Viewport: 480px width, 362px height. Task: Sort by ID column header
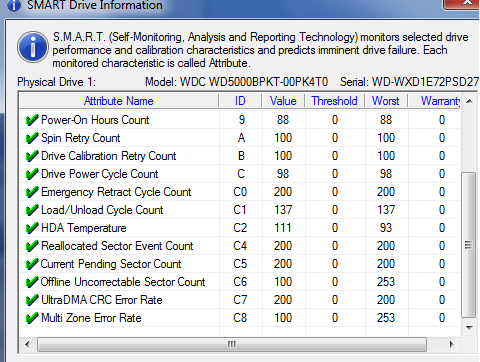[x=240, y=101]
